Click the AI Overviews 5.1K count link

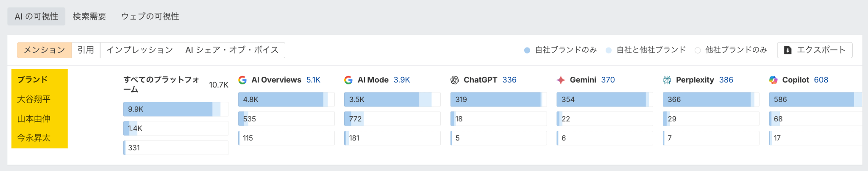313,80
